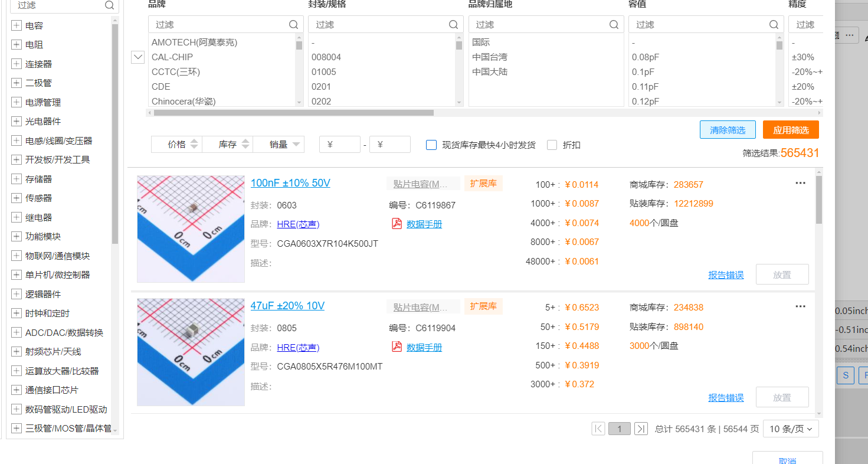The height and width of the screenshot is (464, 868).
Task: Expand the 传感器 category tree node
Action: 16,198
